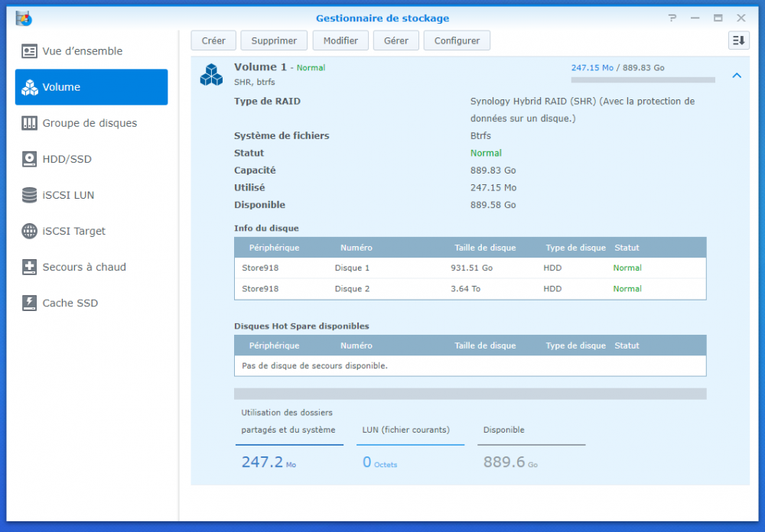Viewport: 765px width, 532px height.
Task: Click the Volume 1 usage bar
Action: [643, 79]
